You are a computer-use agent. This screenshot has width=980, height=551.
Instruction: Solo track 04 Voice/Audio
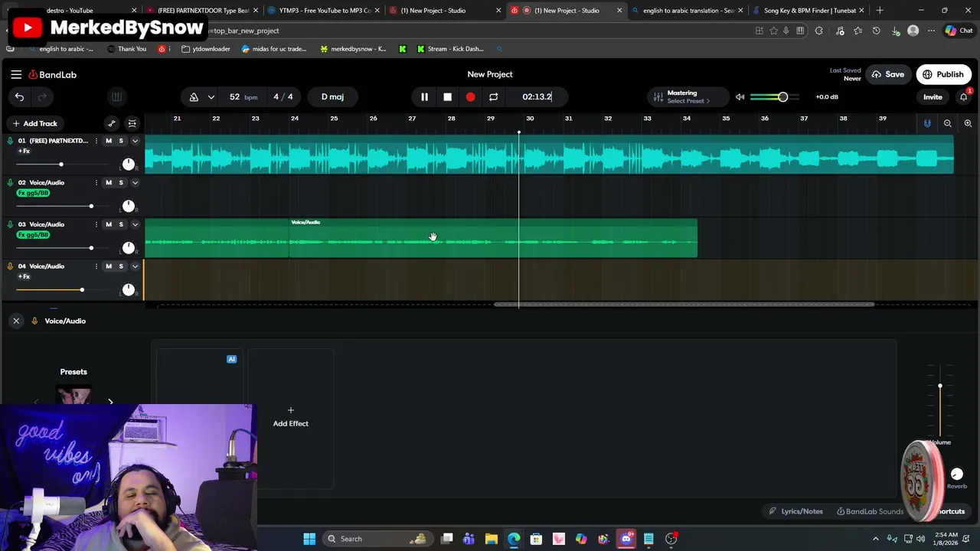121,266
